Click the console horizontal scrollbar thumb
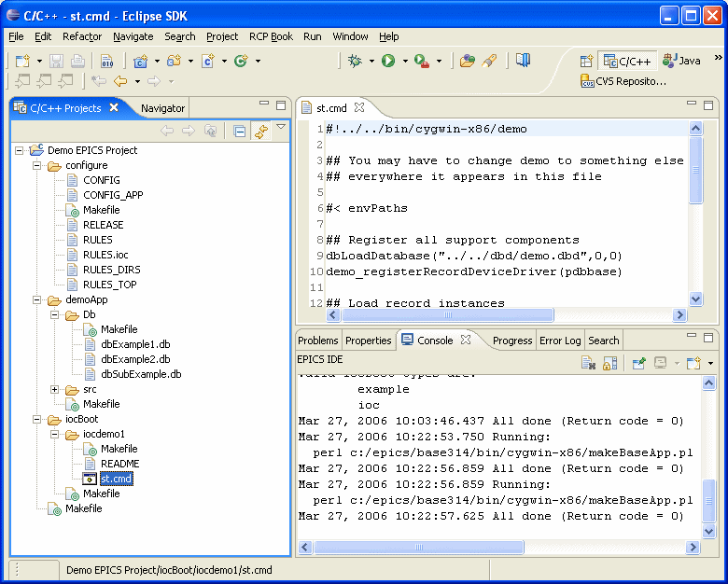The width and height of the screenshot is (728, 584). tap(419, 548)
